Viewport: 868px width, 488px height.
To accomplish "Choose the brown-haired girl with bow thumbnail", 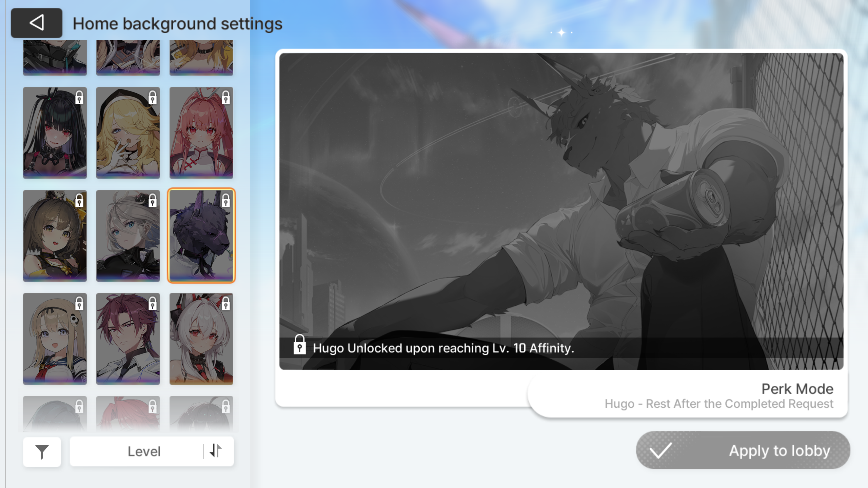I will coord(55,236).
